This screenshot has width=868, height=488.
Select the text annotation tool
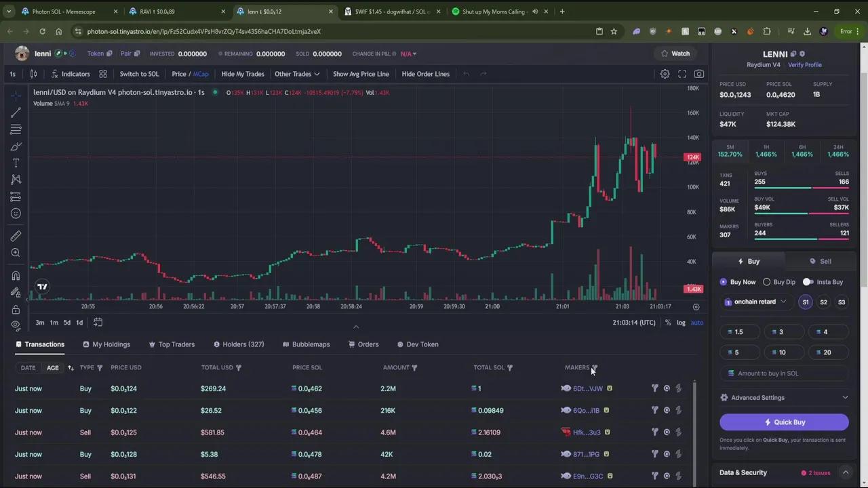[x=16, y=163]
